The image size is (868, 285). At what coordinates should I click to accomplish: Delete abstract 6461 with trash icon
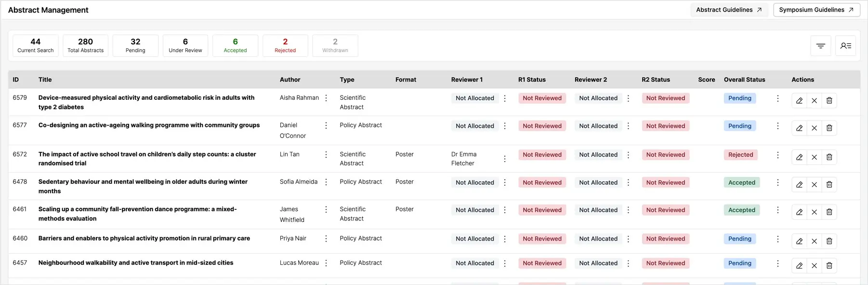829,212
